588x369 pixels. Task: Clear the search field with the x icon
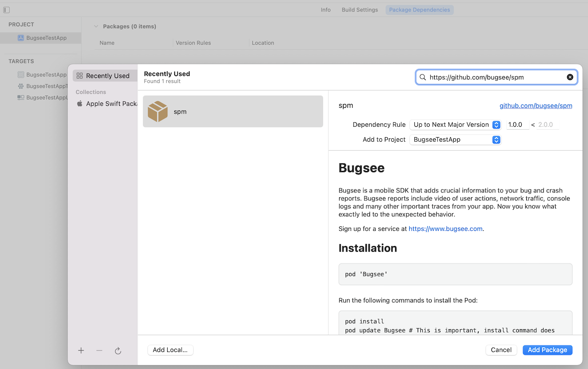570,77
